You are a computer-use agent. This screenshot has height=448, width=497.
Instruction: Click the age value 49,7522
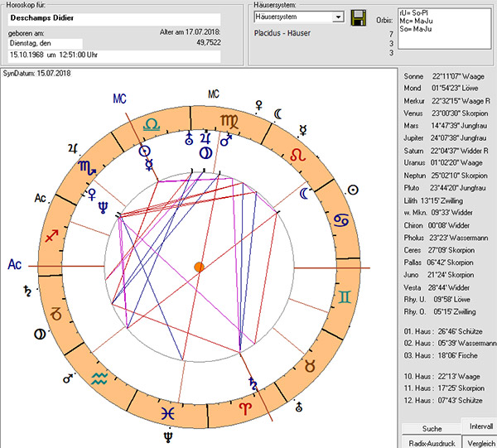[x=209, y=42]
